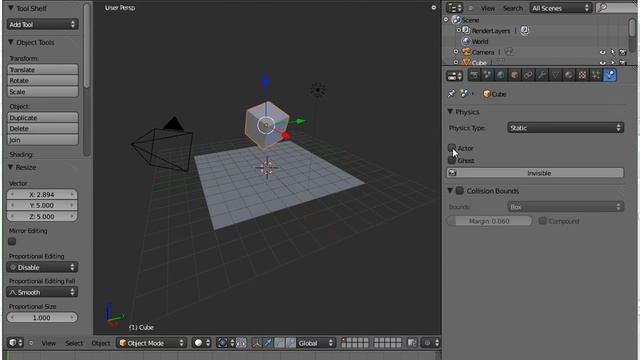
Task: Click the Properties editor type selector
Action: [454, 76]
